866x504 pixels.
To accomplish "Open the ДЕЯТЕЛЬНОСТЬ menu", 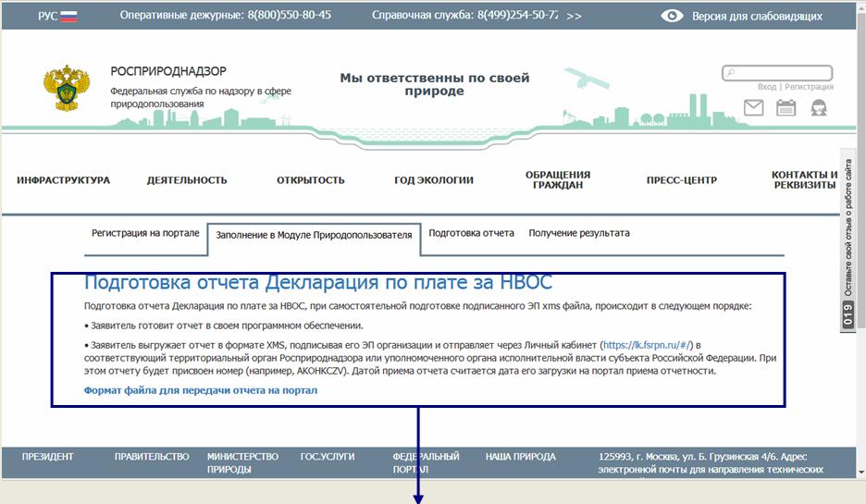I will 187,180.
